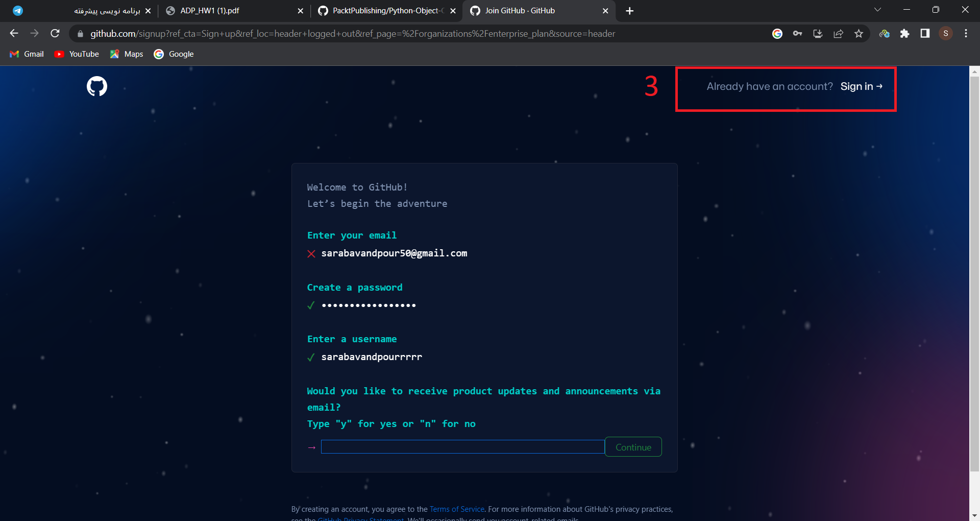Viewport: 980px width, 521px height.
Task: Open the browser extensions puzzle icon
Action: 905,33
